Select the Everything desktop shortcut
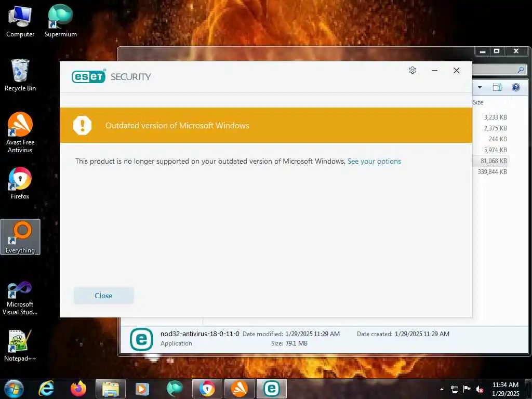The height and width of the screenshot is (399, 532). pyautogui.click(x=20, y=237)
